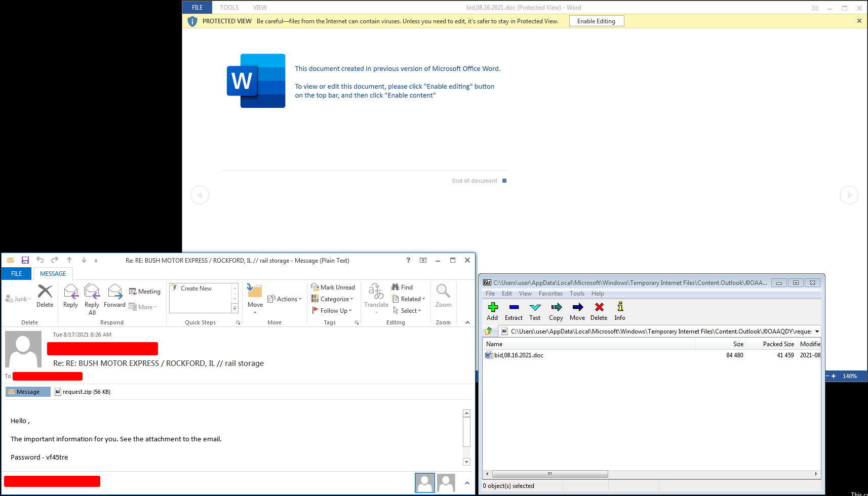Mark the email unread with Mark Unread icon
Image resolution: width=868 pixels, height=496 pixels.
(333, 287)
